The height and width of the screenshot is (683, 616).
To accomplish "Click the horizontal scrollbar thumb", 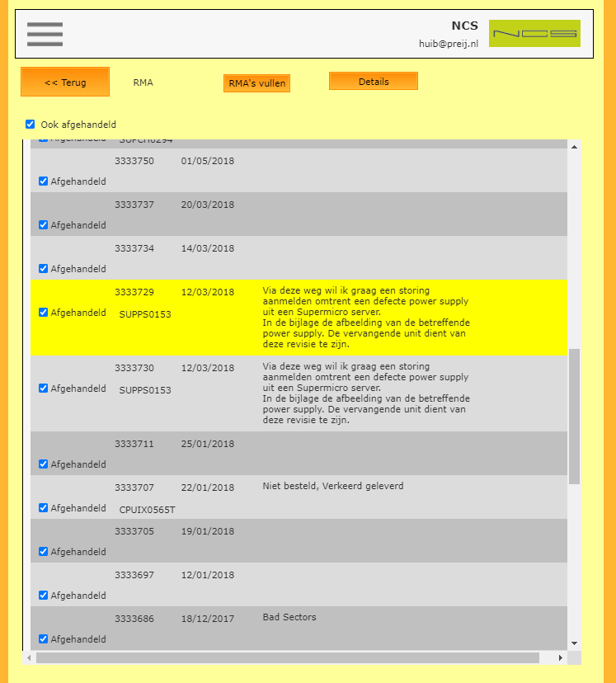I will pyautogui.click(x=287, y=657).
